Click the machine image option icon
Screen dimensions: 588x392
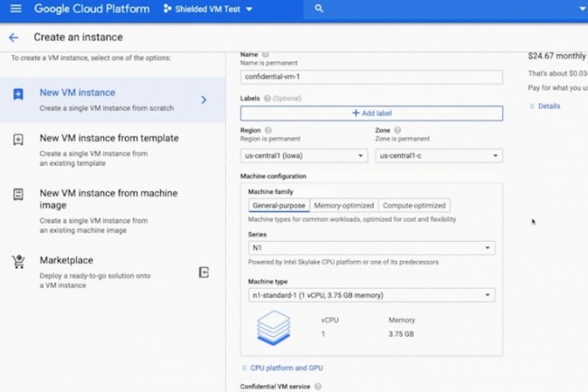click(x=18, y=195)
